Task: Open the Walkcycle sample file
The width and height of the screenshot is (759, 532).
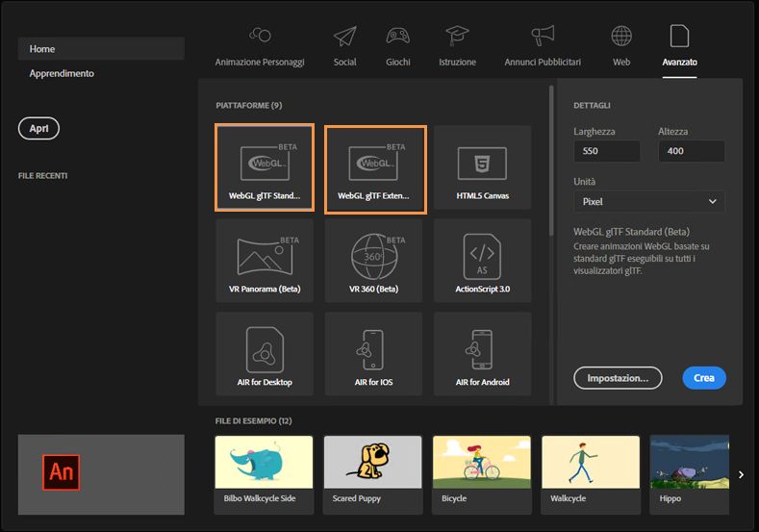Action: point(591,475)
